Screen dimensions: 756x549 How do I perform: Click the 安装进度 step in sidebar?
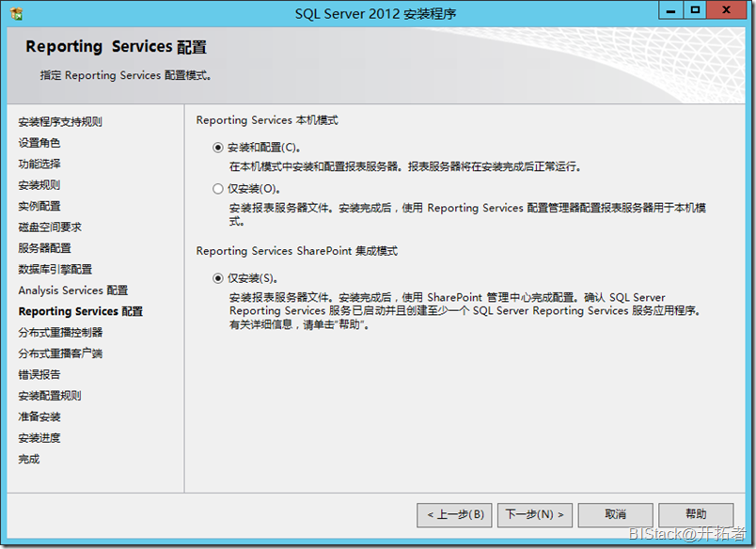pyautogui.click(x=39, y=438)
